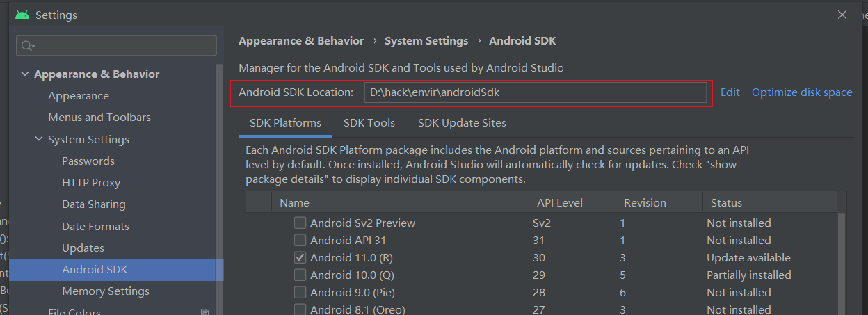
Task: Click the Android SDK Location path field
Action: click(536, 92)
